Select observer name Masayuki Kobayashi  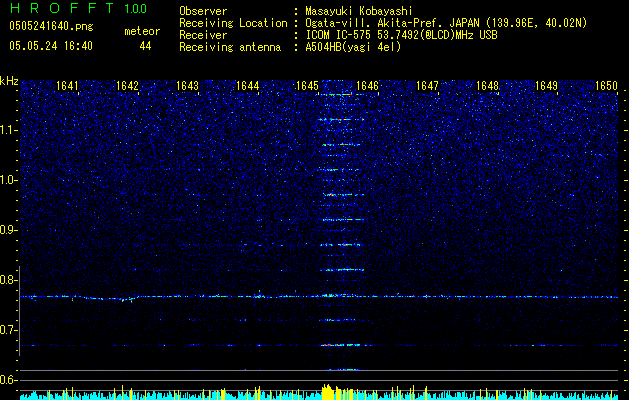click(359, 11)
